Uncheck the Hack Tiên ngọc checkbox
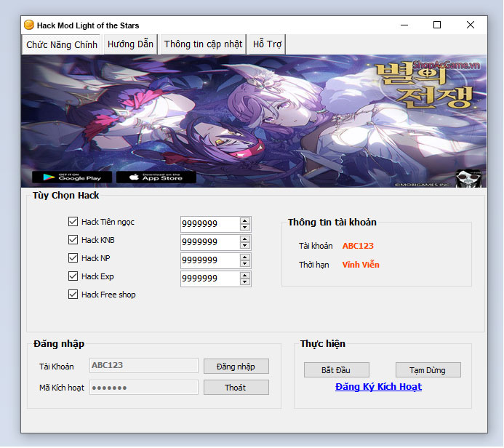 [73, 221]
